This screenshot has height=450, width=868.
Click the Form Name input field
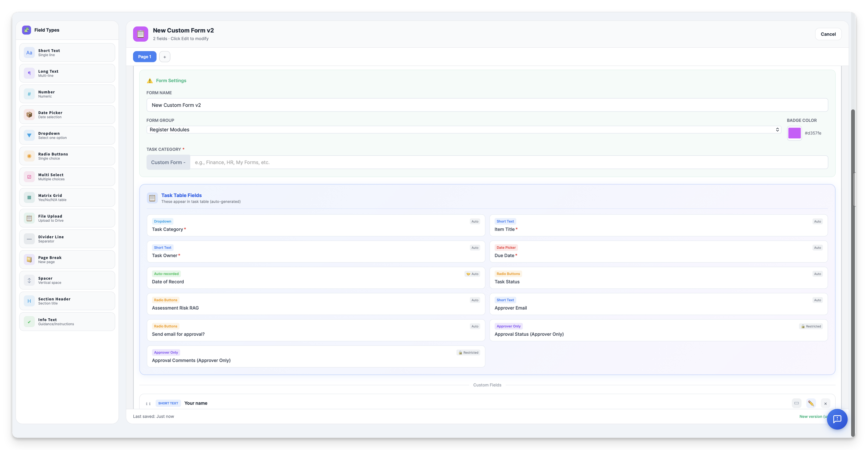(487, 105)
